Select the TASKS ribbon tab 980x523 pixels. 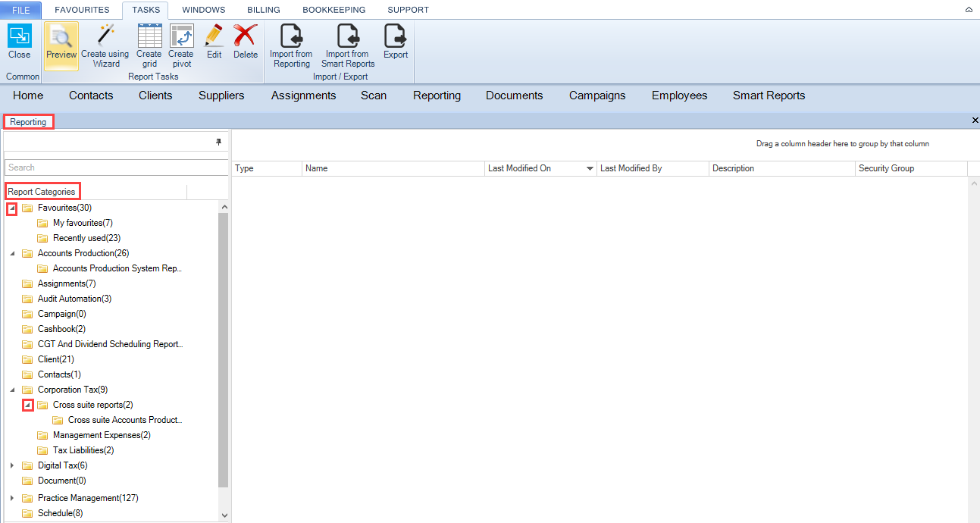click(x=146, y=10)
